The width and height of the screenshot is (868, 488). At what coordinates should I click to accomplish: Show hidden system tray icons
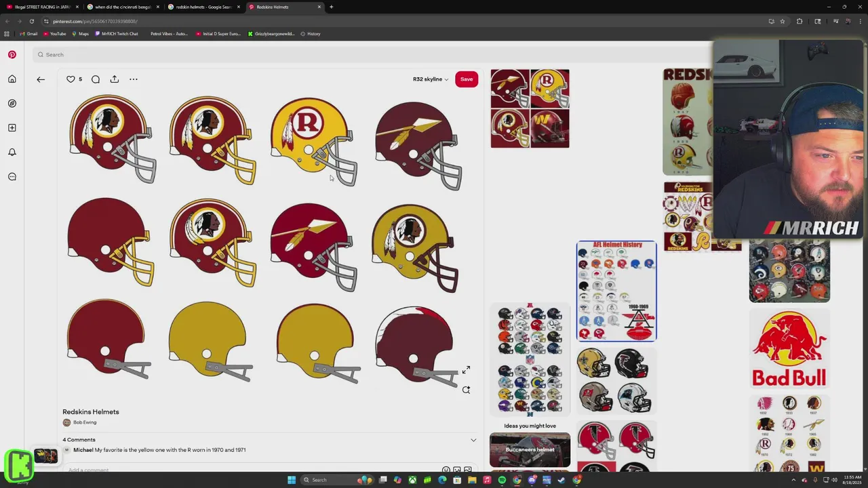(795, 480)
